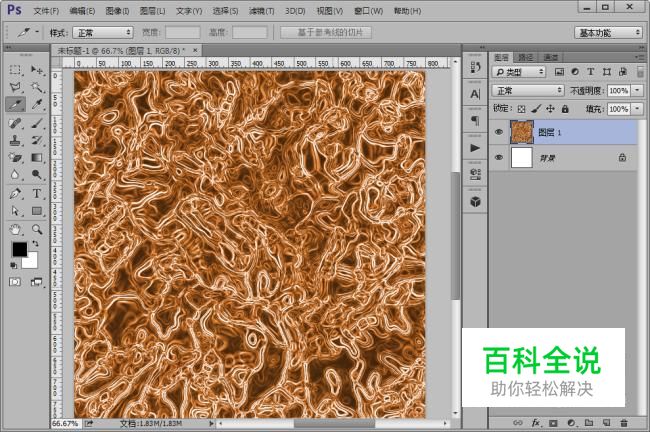The image size is (650, 432).
Task: Switch to the 通道 tab
Action: click(551, 57)
